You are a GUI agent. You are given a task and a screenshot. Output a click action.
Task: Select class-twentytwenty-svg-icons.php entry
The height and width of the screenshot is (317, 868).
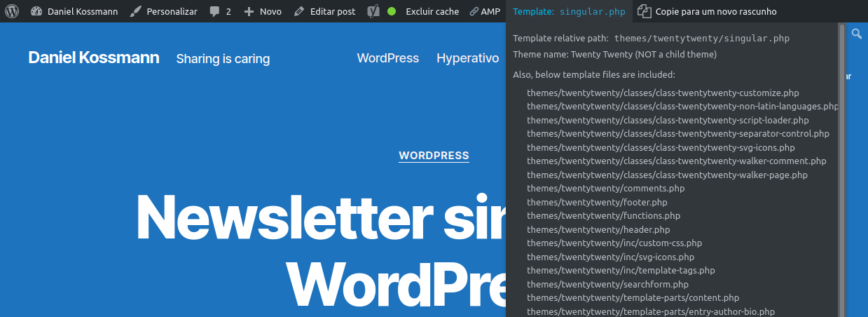coord(661,147)
